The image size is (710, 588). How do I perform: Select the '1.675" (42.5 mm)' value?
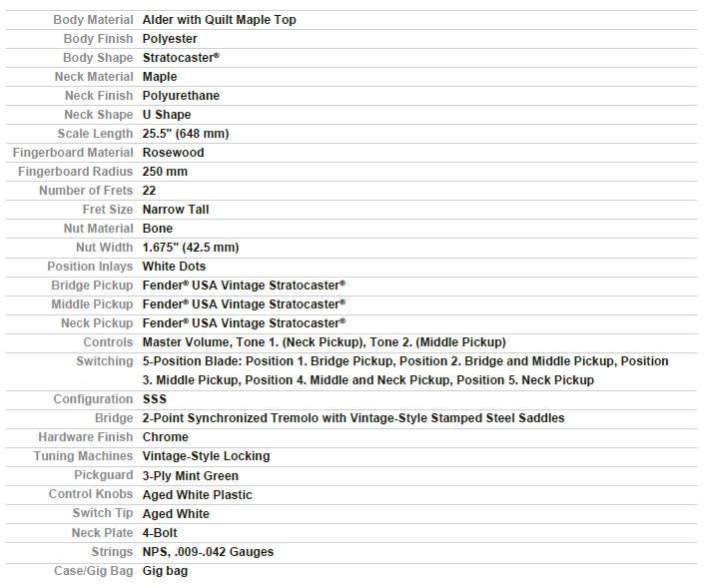(x=191, y=248)
